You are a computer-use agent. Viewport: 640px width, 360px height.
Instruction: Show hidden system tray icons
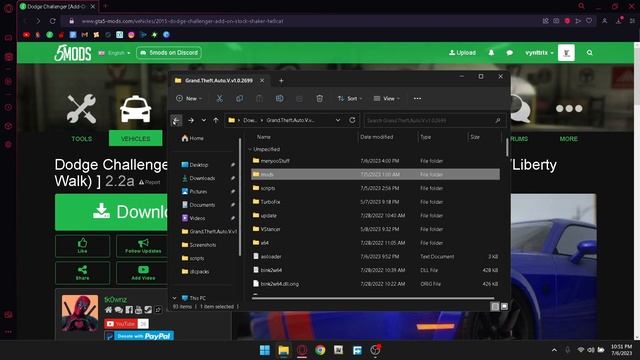pos(554,350)
